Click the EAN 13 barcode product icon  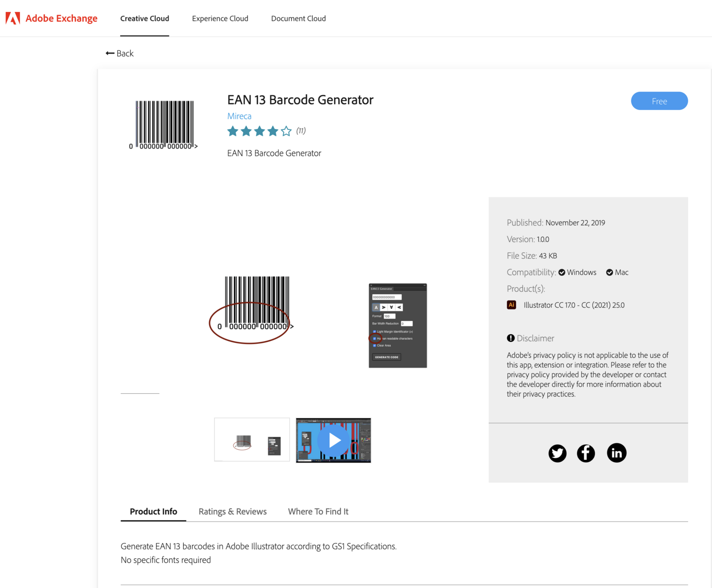point(164,124)
